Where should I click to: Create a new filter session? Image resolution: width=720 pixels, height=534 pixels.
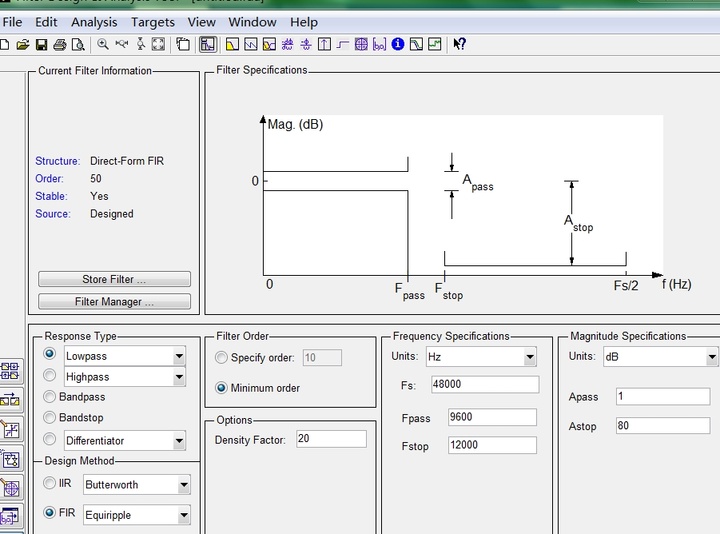click(x=4, y=45)
